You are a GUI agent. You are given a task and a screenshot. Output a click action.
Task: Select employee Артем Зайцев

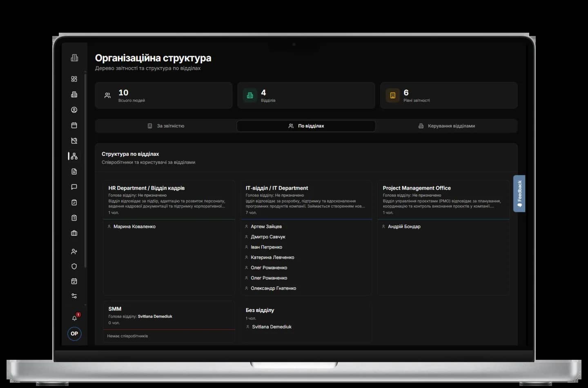pyautogui.click(x=266, y=227)
